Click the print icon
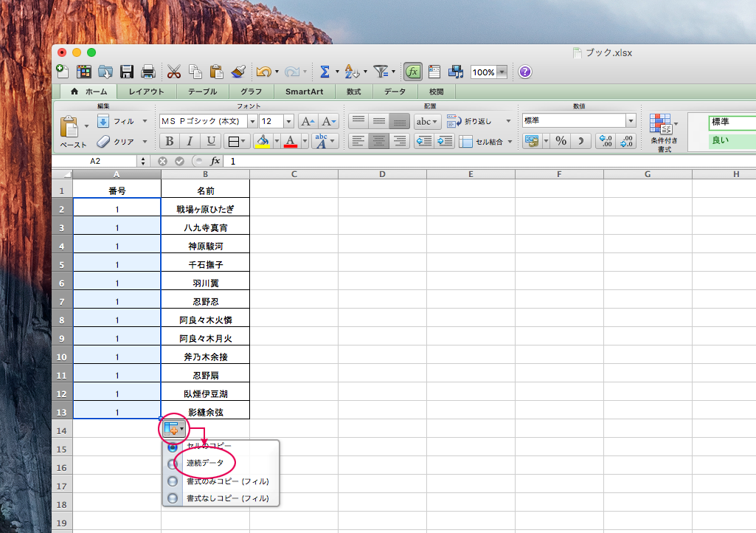Image resolution: width=756 pixels, height=533 pixels. [148, 72]
